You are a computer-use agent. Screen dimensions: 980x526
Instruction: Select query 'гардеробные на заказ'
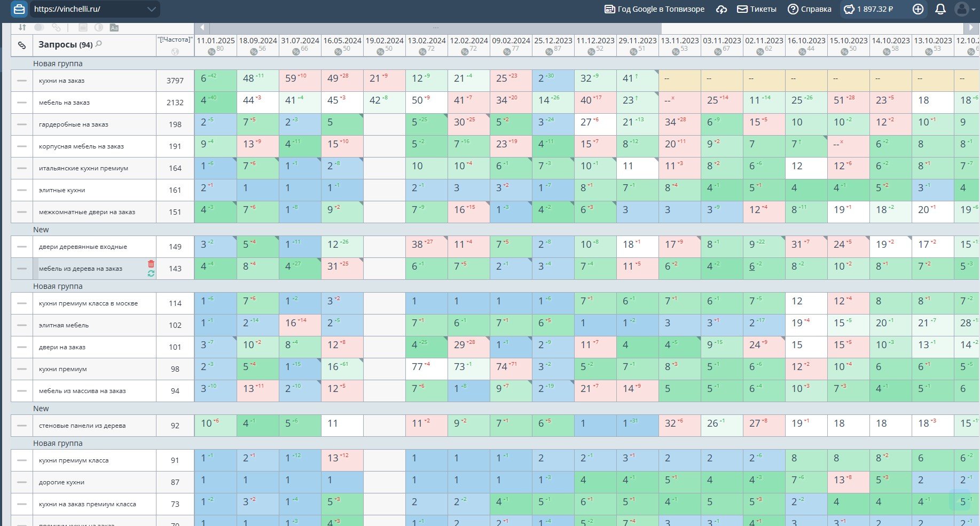[x=74, y=124]
